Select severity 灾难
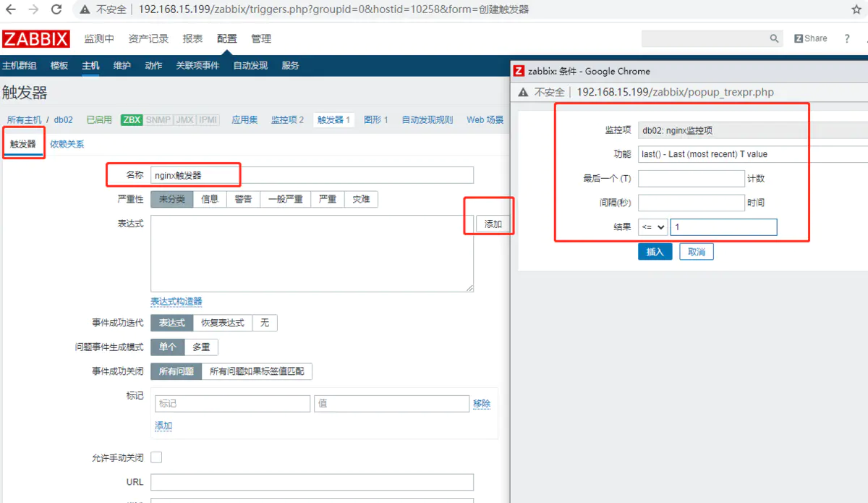The width and height of the screenshot is (868, 503). click(361, 199)
